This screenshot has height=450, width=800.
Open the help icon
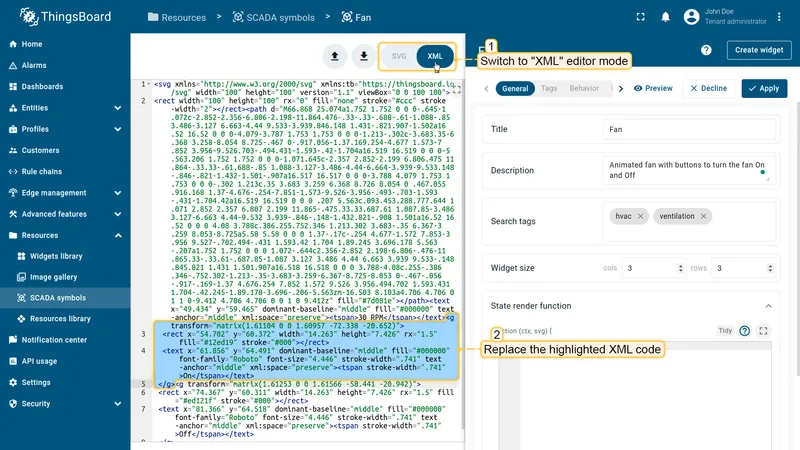[706, 50]
